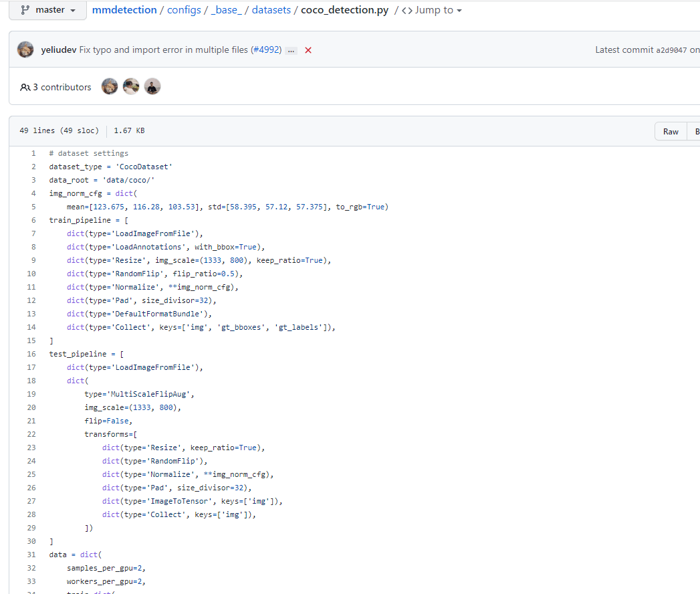Expand the commit message with the ellipsis
This screenshot has width=700, height=594.
(291, 50)
